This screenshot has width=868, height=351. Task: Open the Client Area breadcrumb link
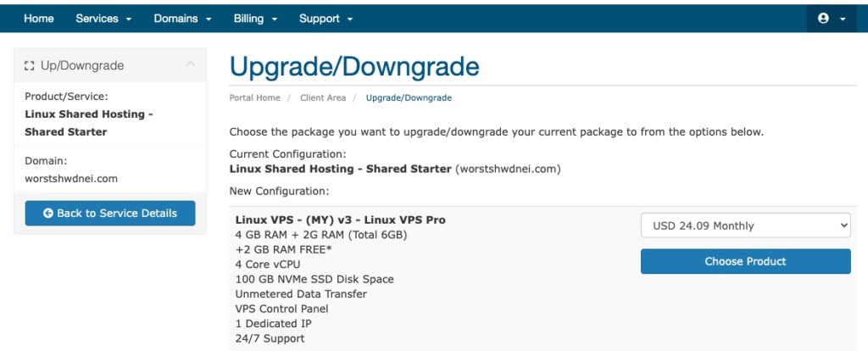click(323, 98)
